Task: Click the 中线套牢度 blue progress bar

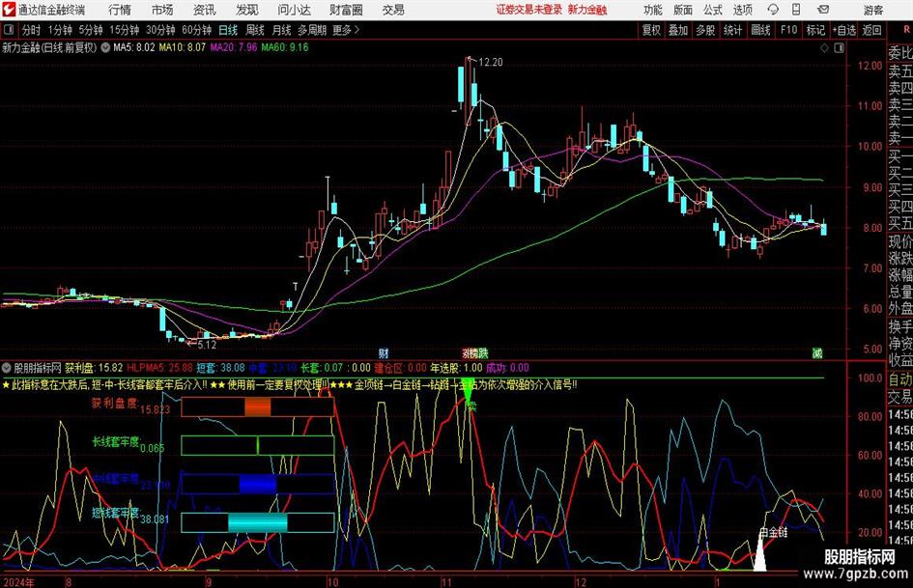Action: pos(257,484)
